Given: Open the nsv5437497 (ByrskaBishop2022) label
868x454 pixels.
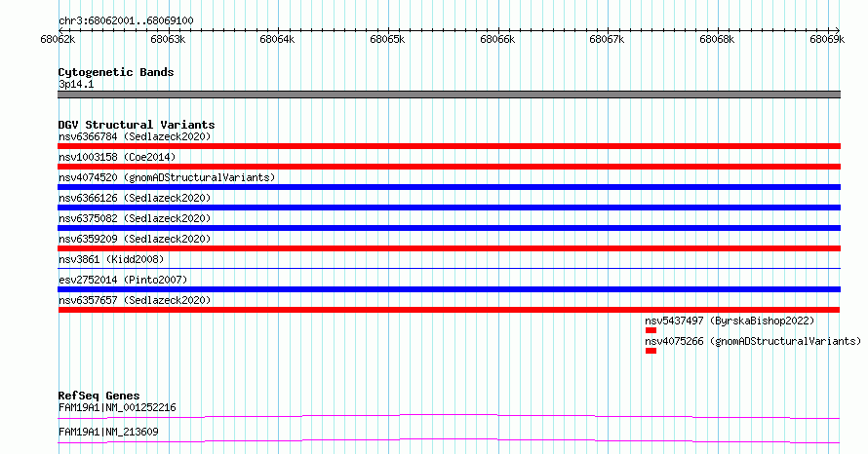Looking at the screenshot, I should coord(730,321).
